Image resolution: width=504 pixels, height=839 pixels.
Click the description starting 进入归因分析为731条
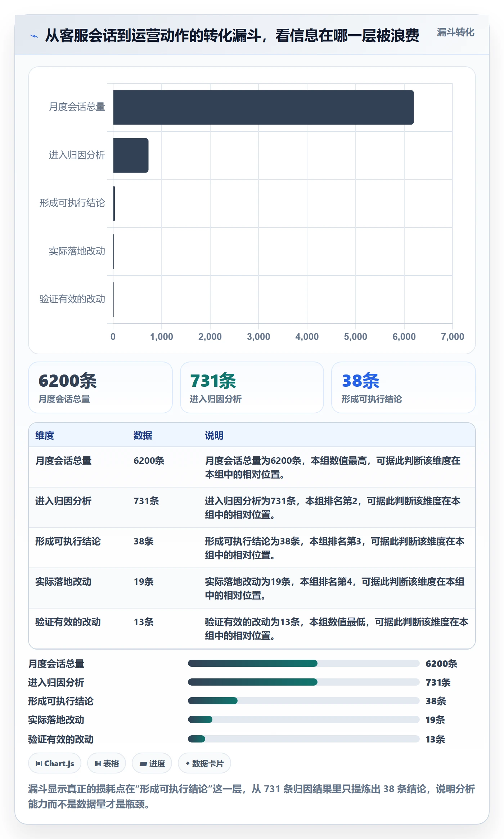point(333,508)
